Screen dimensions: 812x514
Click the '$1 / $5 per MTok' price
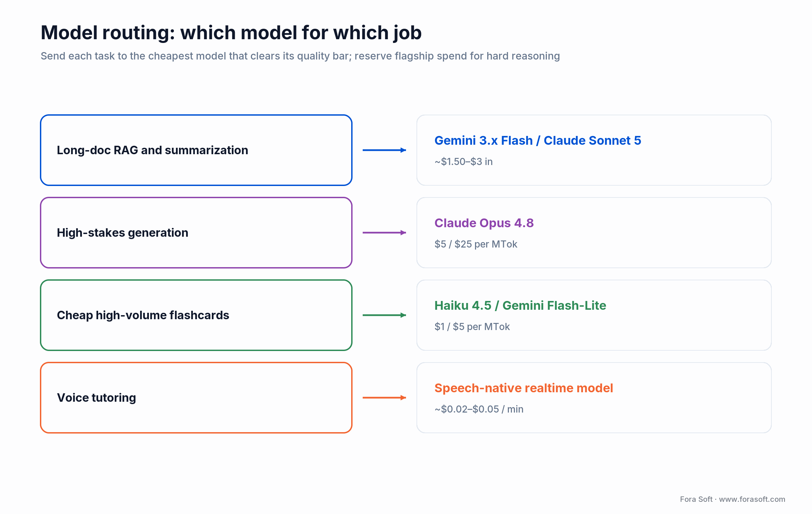click(472, 327)
